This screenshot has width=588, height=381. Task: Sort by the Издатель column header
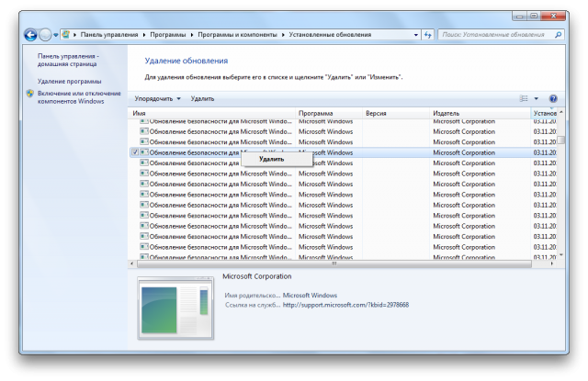[480, 113]
